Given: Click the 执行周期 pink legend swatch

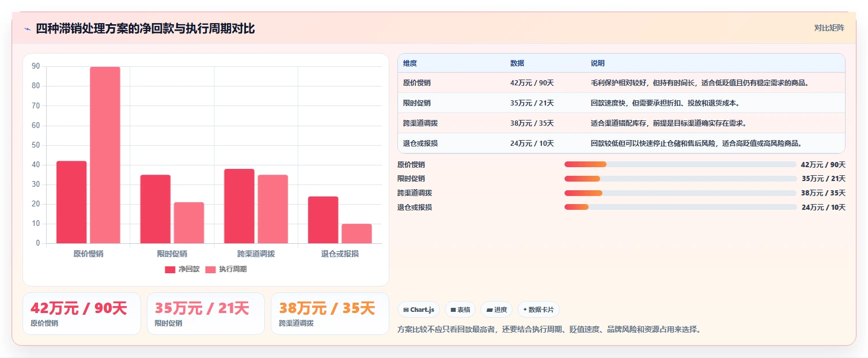Looking at the screenshot, I should 210,270.
